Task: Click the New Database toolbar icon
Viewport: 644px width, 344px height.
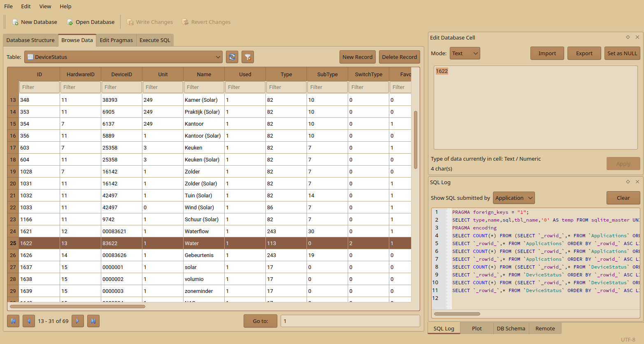Action: [15, 22]
